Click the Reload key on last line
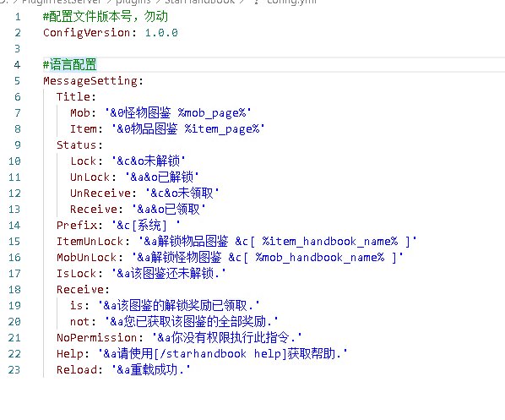This screenshot has width=505, height=420. tap(77, 369)
